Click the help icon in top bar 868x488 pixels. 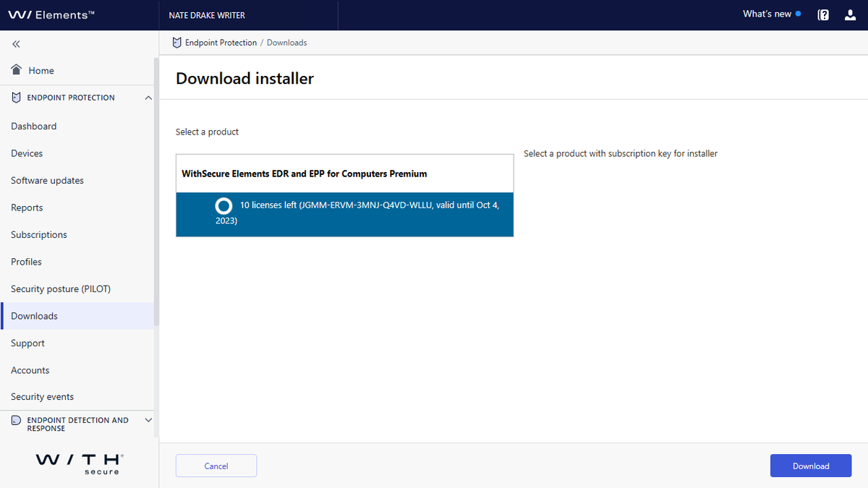(822, 14)
